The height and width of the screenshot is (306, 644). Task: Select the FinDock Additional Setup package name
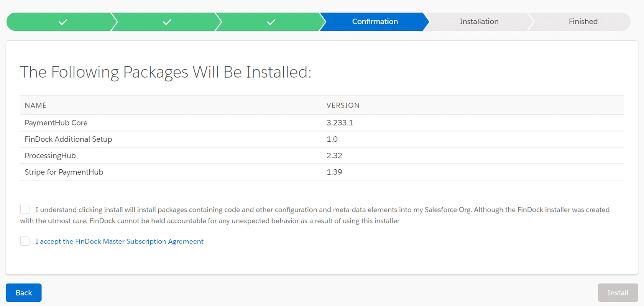point(68,139)
